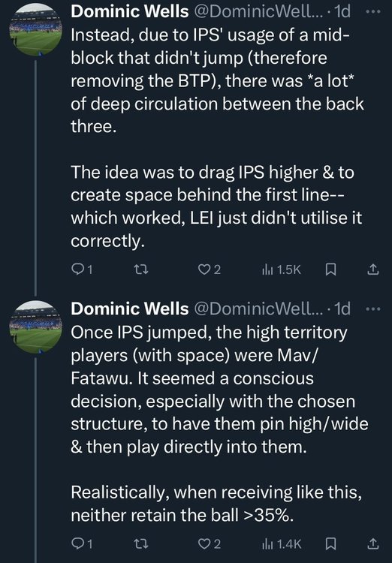The image size is (392, 563).
Task: View analytics showing 1.4K views
Action: tap(282, 544)
